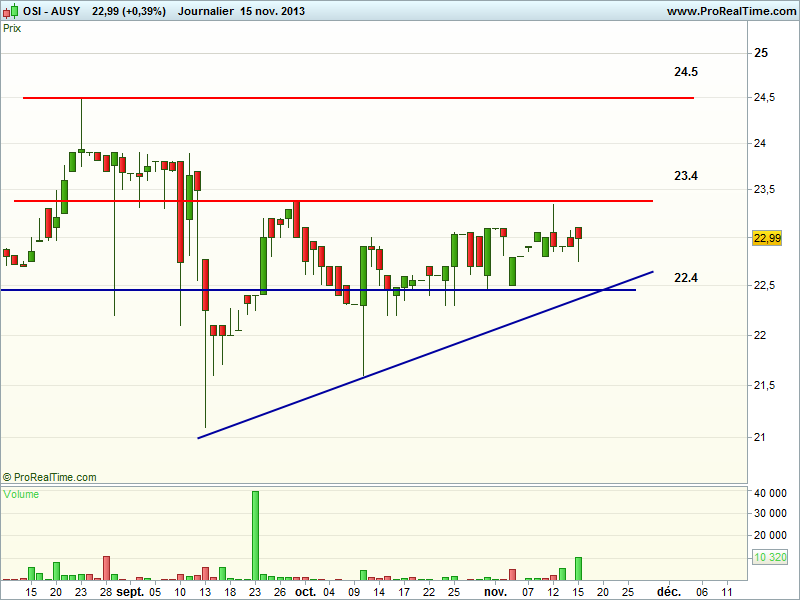Click the nov. label on time axis

[x=496, y=592]
